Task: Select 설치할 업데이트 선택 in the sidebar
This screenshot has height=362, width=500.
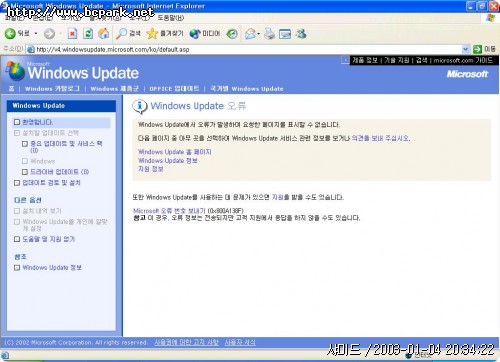Action: pos(50,133)
